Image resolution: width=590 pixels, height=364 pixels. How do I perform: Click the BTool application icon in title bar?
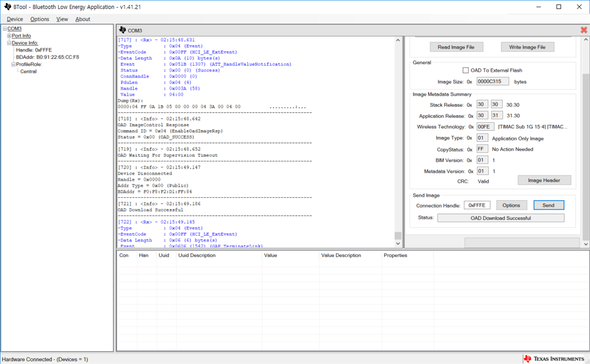coord(7,7)
